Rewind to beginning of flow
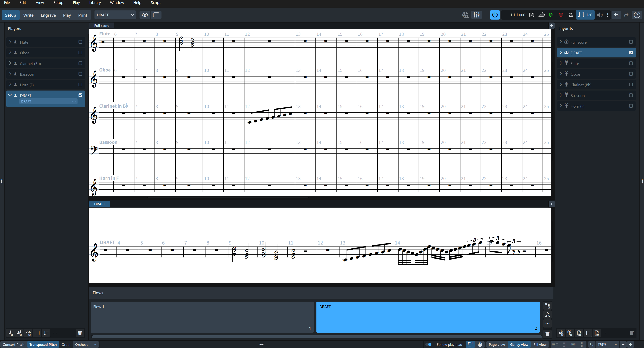The height and width of the screenshot is (348, 644). pyautogui.click(x=532, y=15)
